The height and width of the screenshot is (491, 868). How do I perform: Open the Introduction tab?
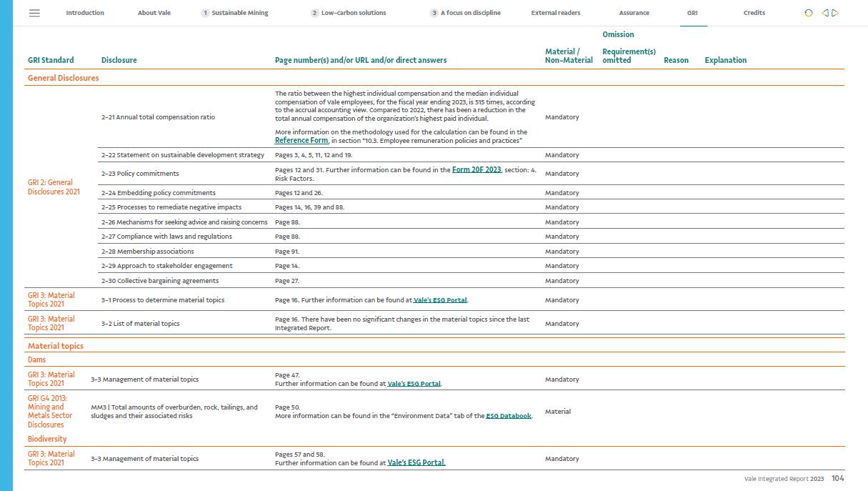click(x=85, y=13)
